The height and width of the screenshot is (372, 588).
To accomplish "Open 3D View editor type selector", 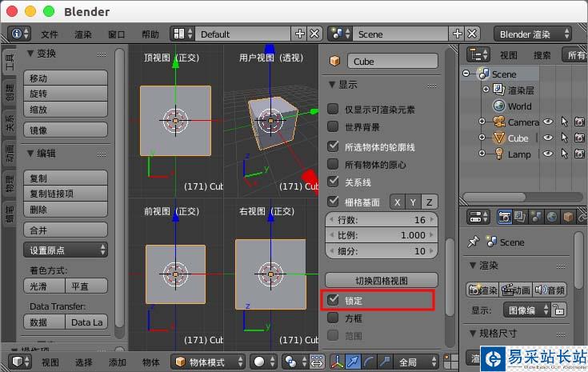I will 19,362.
